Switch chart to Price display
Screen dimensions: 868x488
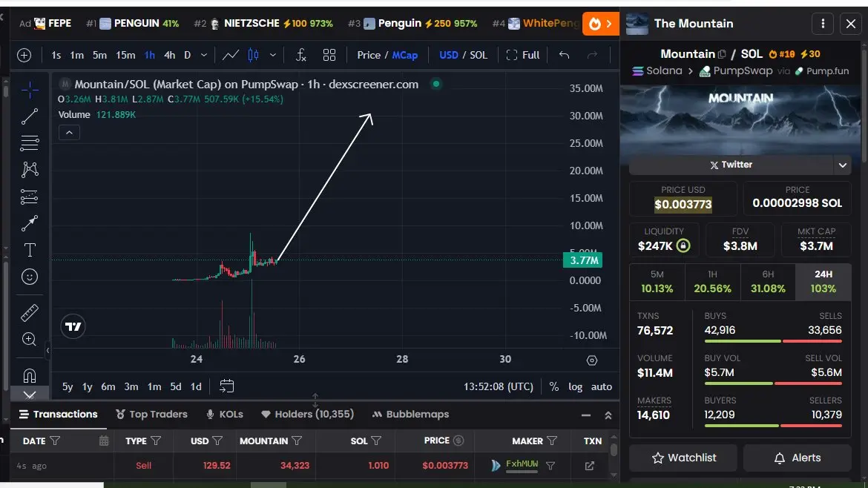point(369,55)
